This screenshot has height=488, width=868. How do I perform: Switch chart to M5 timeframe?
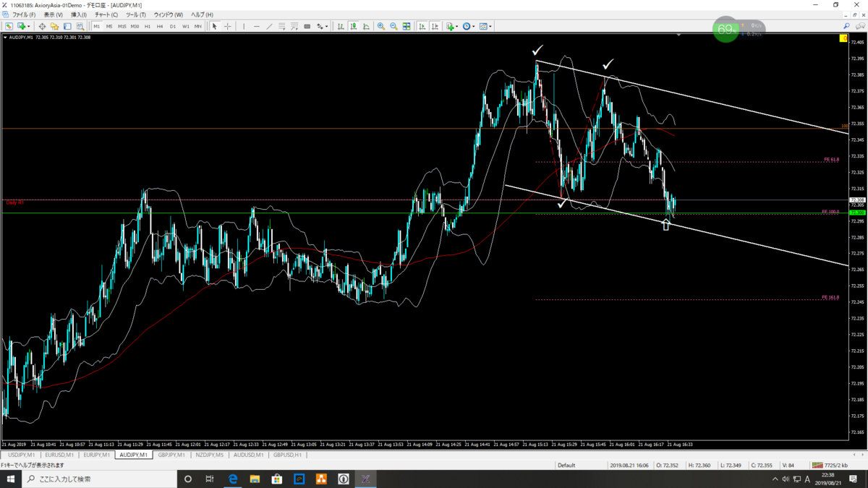(x=109, y=27)
